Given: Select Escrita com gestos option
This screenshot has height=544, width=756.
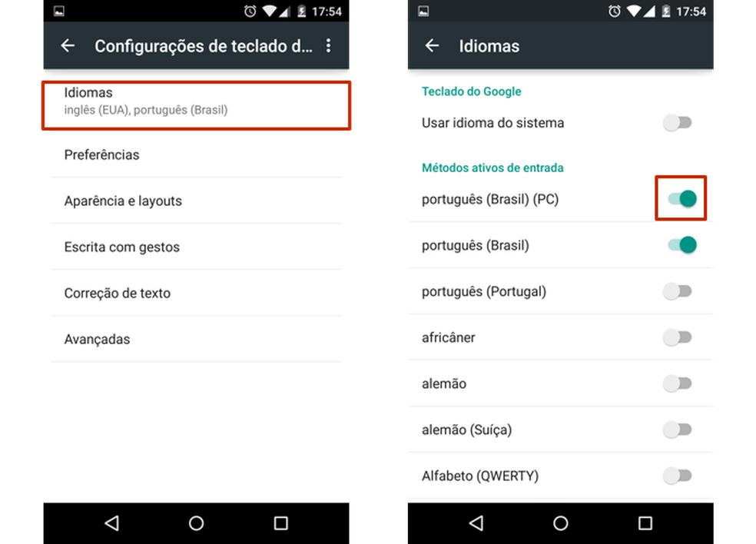Looking at the screenshot, I should pos(196,247).
